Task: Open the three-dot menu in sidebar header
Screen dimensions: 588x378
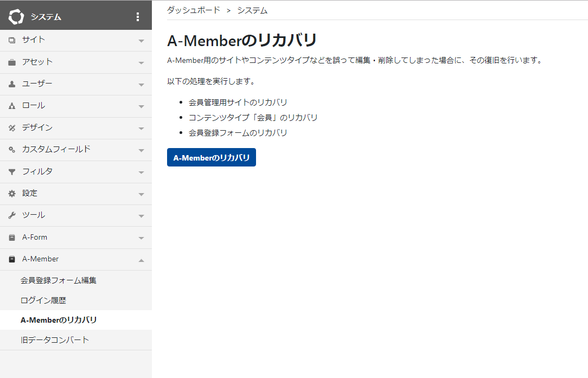Action: 137,17
